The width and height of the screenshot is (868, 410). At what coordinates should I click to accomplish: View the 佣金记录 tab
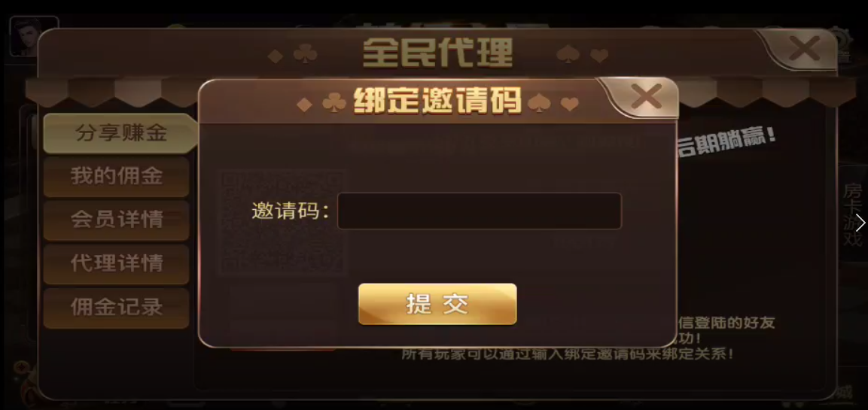[117, 307]
